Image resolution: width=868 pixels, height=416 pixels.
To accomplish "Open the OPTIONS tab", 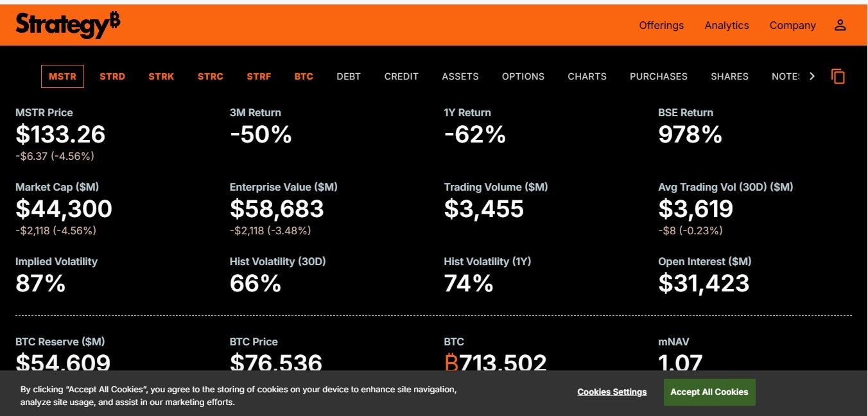I will click(x=523, y=76).
